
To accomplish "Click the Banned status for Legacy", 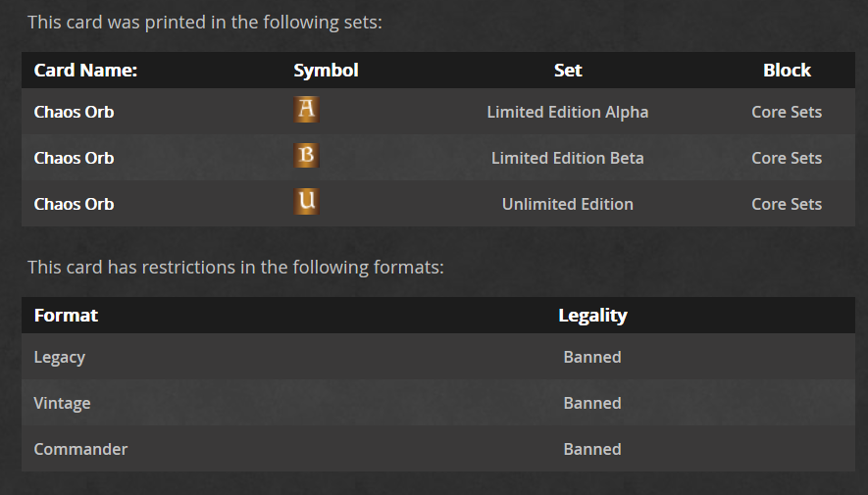I will click(x=592, y=358).
